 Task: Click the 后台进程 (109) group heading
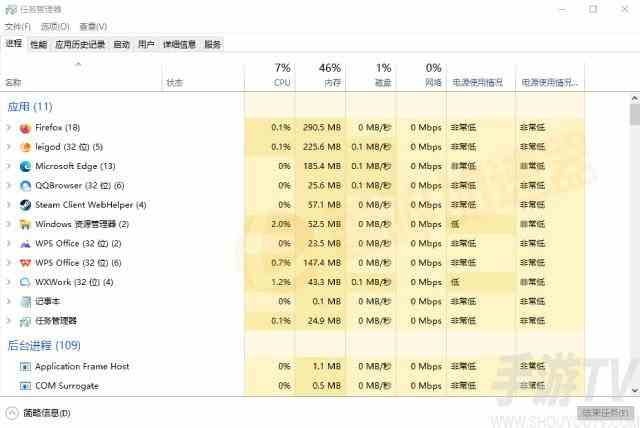click(44, 346)
